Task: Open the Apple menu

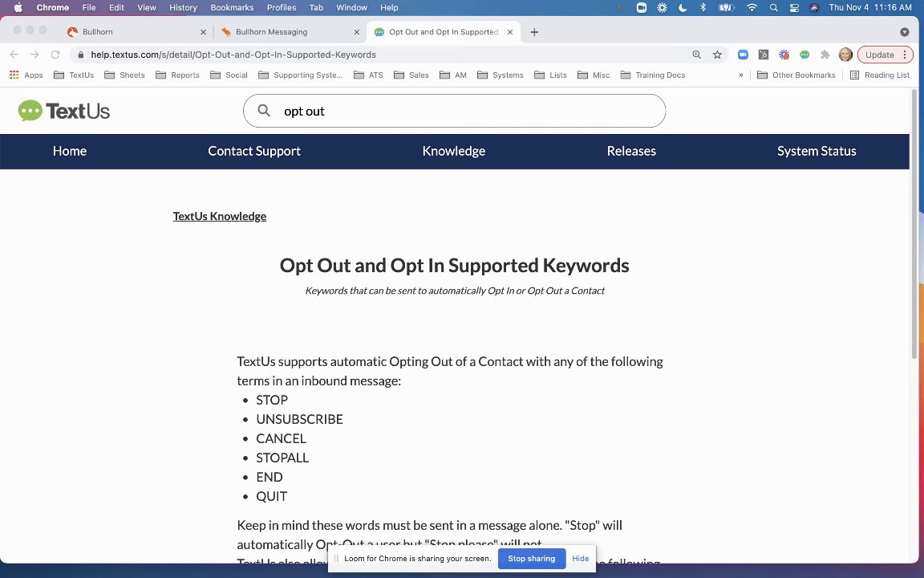Action: point(18,7)
